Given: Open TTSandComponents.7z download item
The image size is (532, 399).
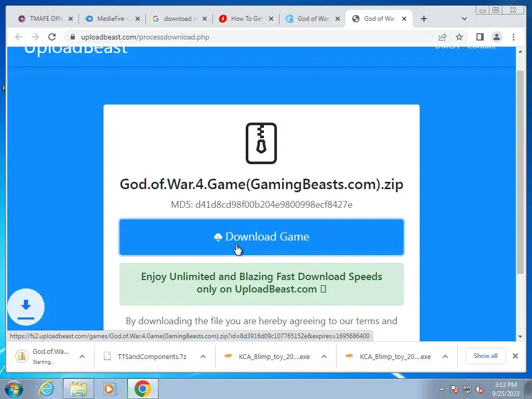Looking at the screenshot, I should click(x=146, y=356).
